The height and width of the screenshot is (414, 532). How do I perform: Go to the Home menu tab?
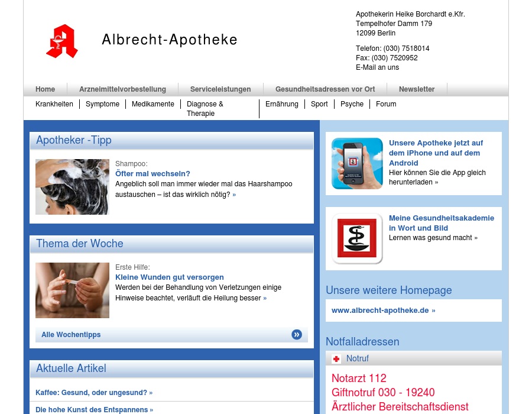tap(45, 89)
